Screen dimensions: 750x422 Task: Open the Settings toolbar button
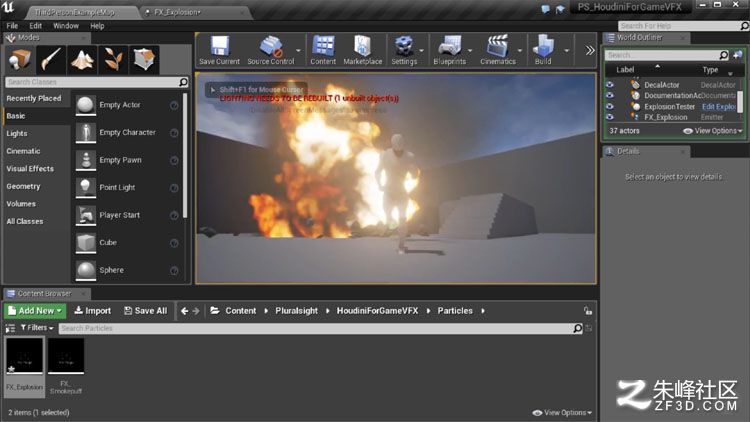tap(404, 50)
